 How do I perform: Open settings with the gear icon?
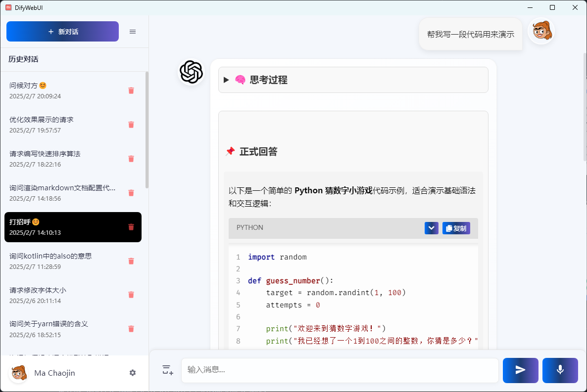(x=133, y=373)
